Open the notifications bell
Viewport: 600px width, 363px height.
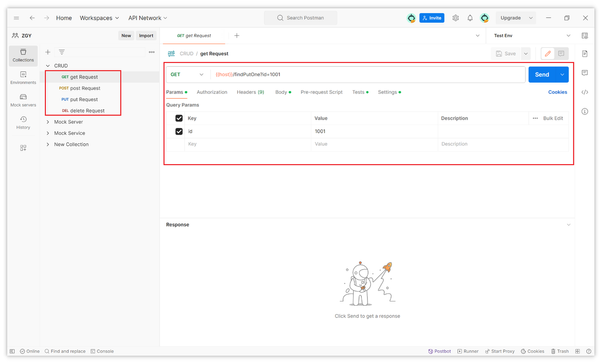coord(470,18)
